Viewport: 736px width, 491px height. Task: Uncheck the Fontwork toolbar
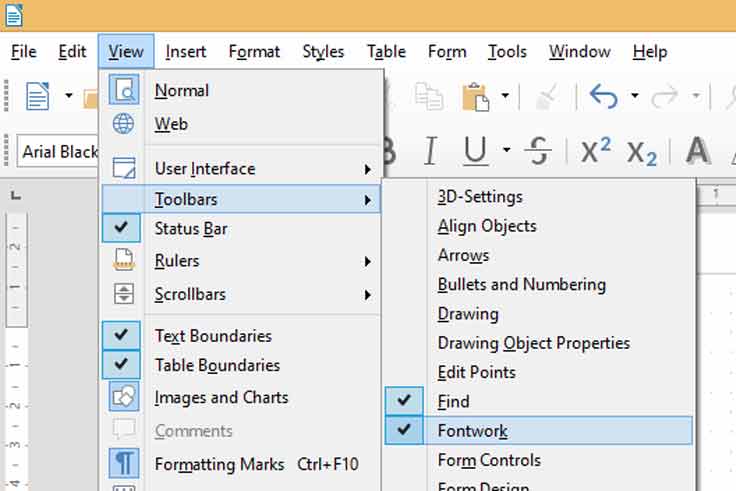click(x=472, y=431)
